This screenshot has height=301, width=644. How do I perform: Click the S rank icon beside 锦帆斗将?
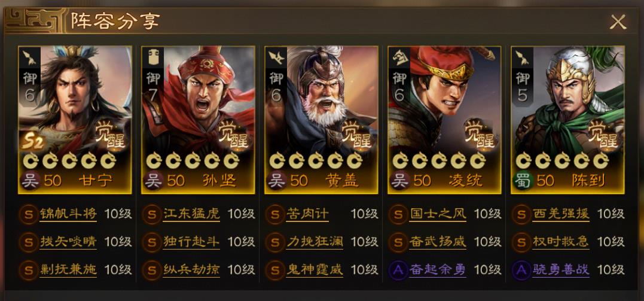coord(28,214)
